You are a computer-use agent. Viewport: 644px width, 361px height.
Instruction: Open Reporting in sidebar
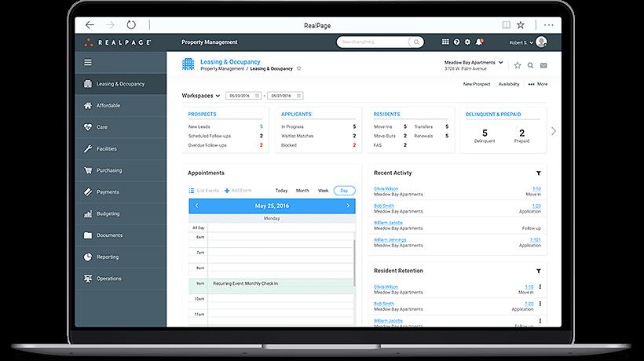point(121,257)
